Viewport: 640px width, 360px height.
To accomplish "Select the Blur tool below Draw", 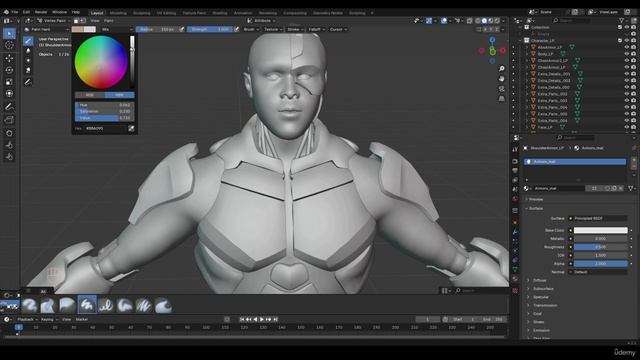I will (x=28, y=51).
